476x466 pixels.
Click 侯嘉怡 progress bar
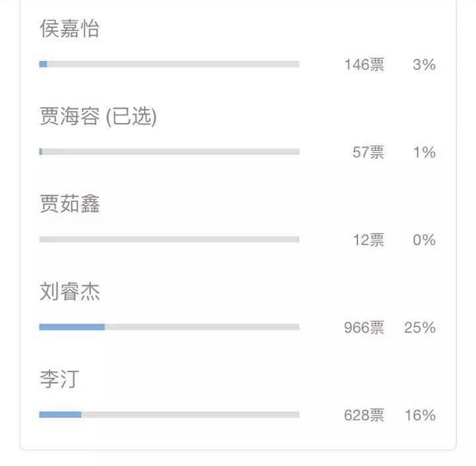(169, 64)
